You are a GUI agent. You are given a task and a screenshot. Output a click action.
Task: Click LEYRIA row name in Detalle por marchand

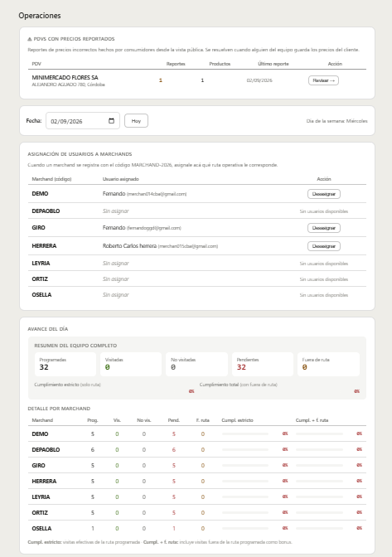click(41, 497)
